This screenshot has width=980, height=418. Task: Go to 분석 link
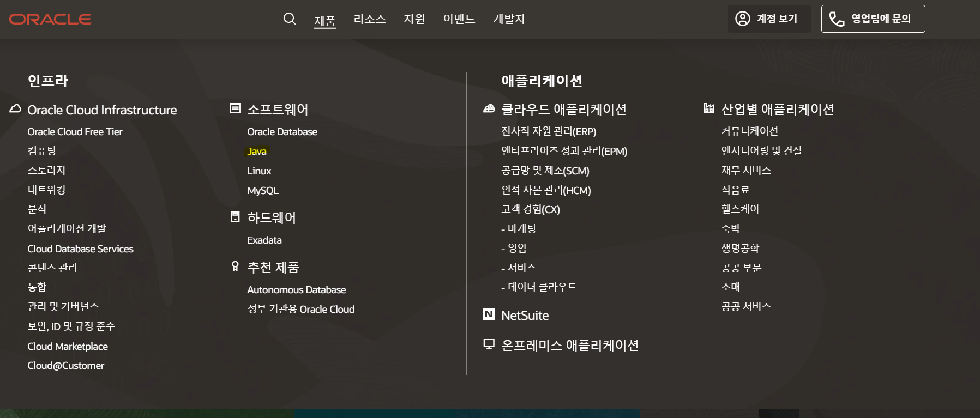[37, 209]
